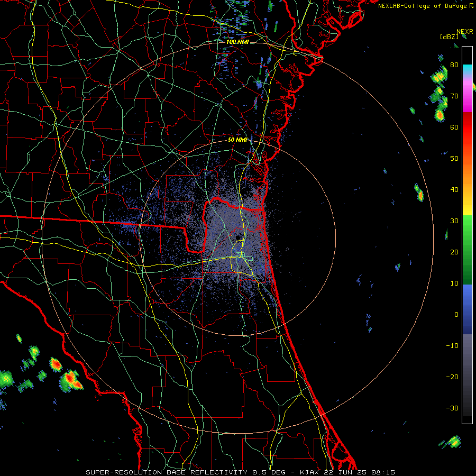
Task: Click the 20 value on the dBZ scale
Action: click(454, 252)
